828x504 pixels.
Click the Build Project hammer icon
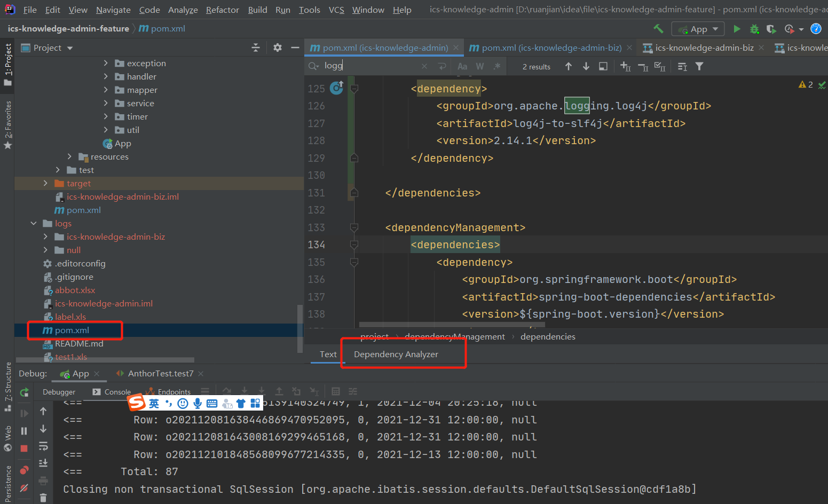[658, 29]
